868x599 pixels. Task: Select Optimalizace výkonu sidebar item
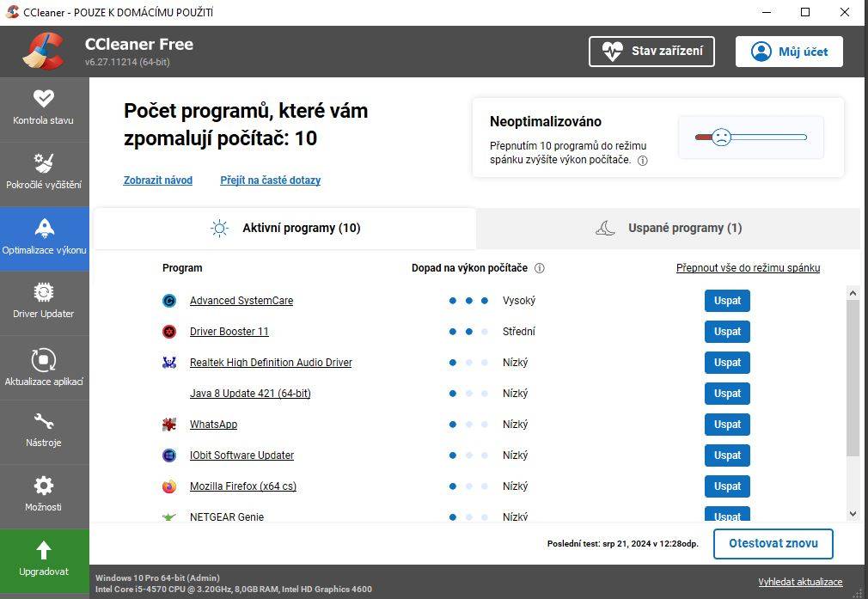(x=44, y=239)
